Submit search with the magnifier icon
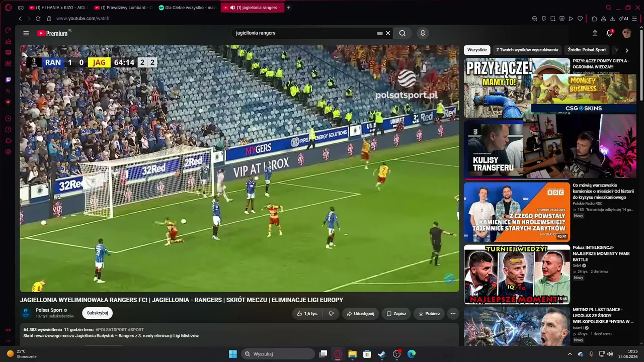The image size is (644, 362). [x=403, y=33]
